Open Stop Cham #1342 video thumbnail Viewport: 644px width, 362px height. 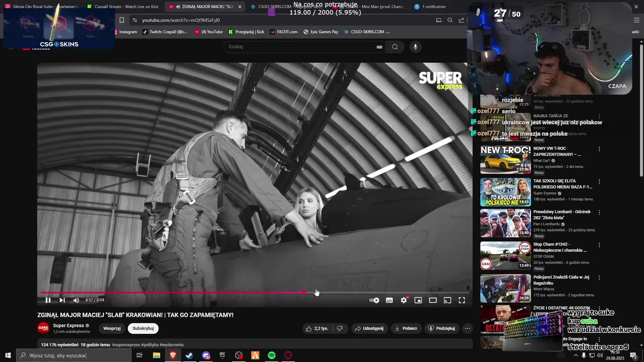[505, 255]
